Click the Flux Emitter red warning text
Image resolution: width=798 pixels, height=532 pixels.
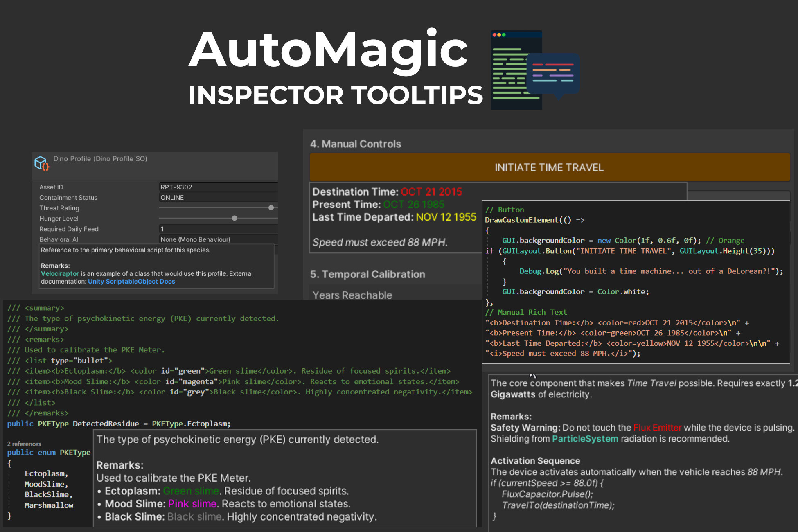tap(657, 428)
